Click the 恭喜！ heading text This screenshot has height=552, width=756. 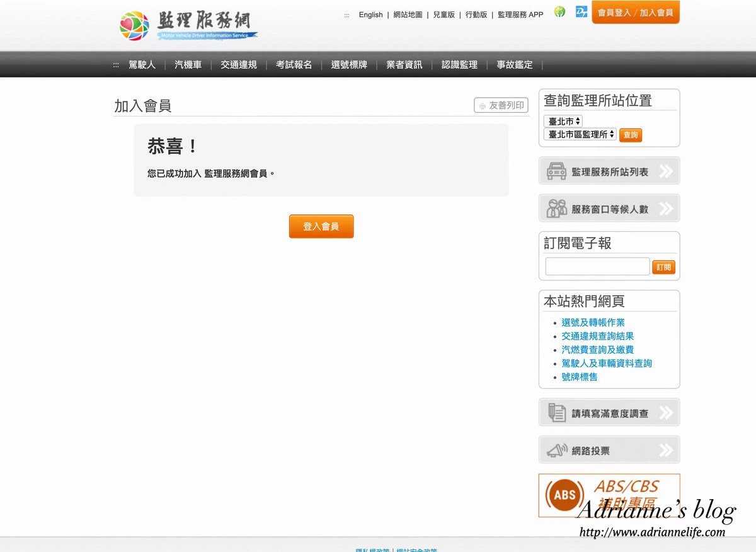pyautogui.click(x=173, y=147)
